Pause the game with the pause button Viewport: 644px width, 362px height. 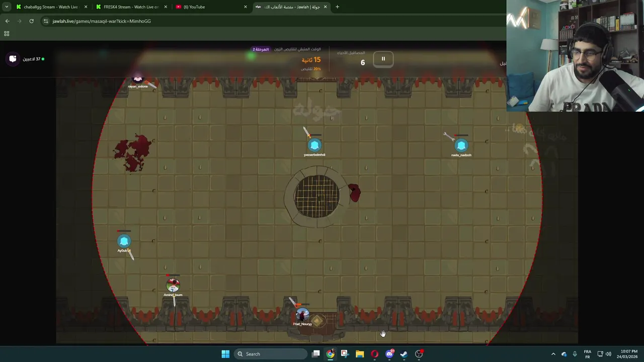pos(383,59)
